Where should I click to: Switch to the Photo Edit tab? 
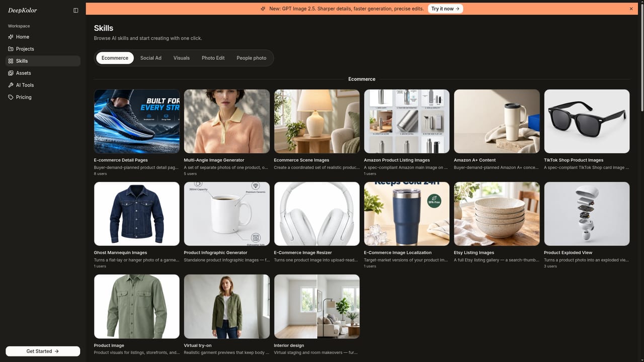point(213,58)
